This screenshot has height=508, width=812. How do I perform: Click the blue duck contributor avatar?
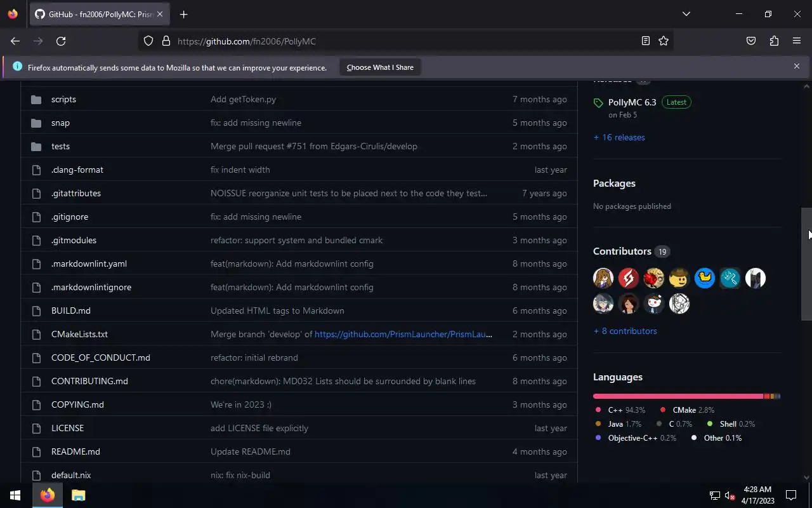click(x=705, y=278)
